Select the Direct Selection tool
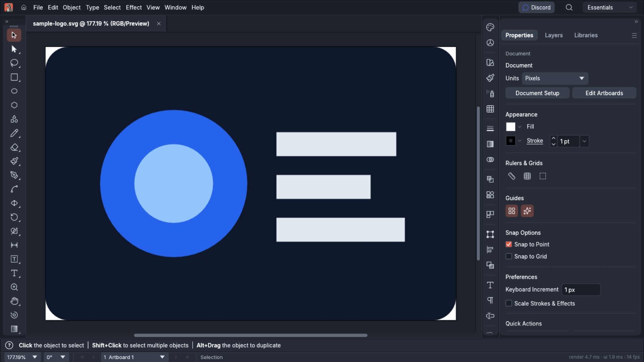This screenshot has height=362, width=644. 14,49
